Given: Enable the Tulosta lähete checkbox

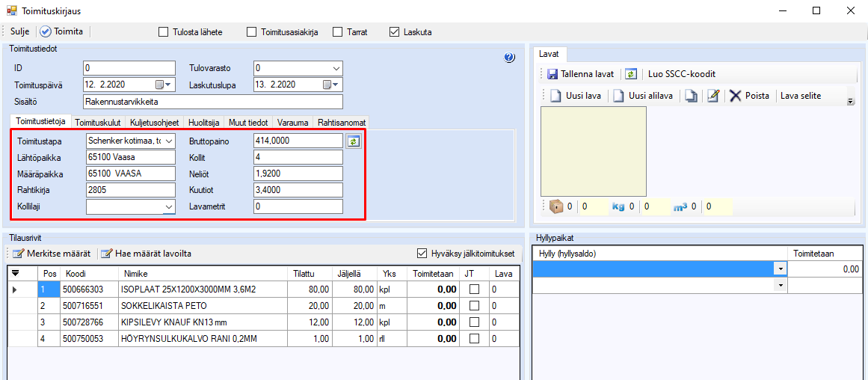Looking at the screenshot, I should pyautogui.click(x=164, y=32).
